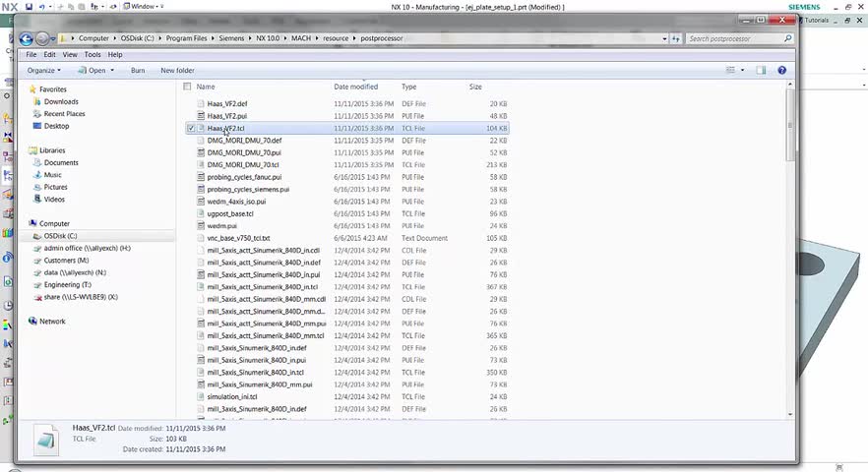Click the change view icon

[x=730, y=70]
